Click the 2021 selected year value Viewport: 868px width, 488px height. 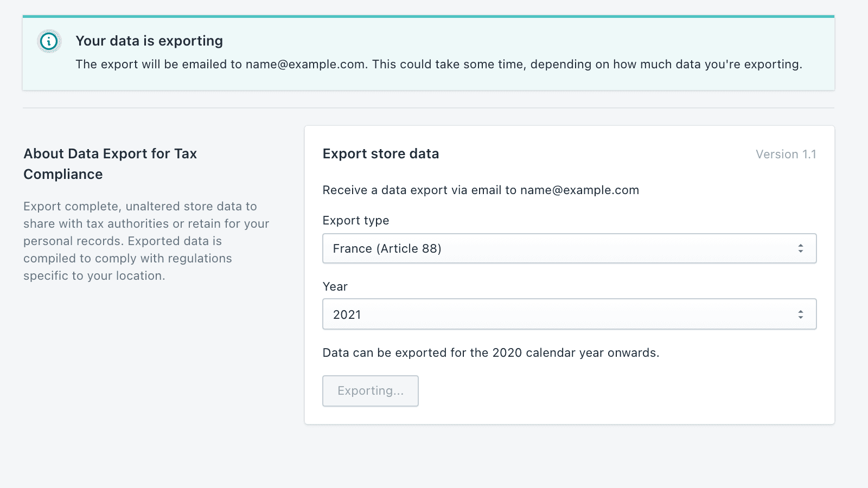pos(347,315)
